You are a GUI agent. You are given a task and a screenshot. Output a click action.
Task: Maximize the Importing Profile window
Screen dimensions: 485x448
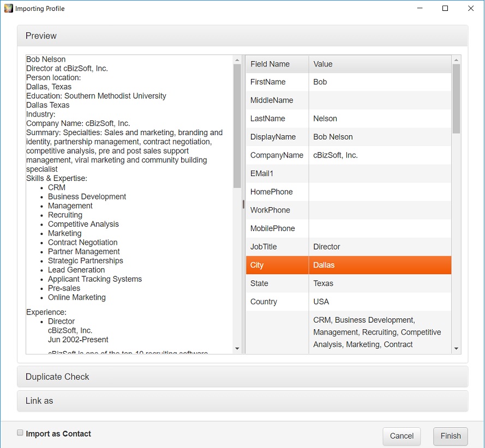click(445, 8)
